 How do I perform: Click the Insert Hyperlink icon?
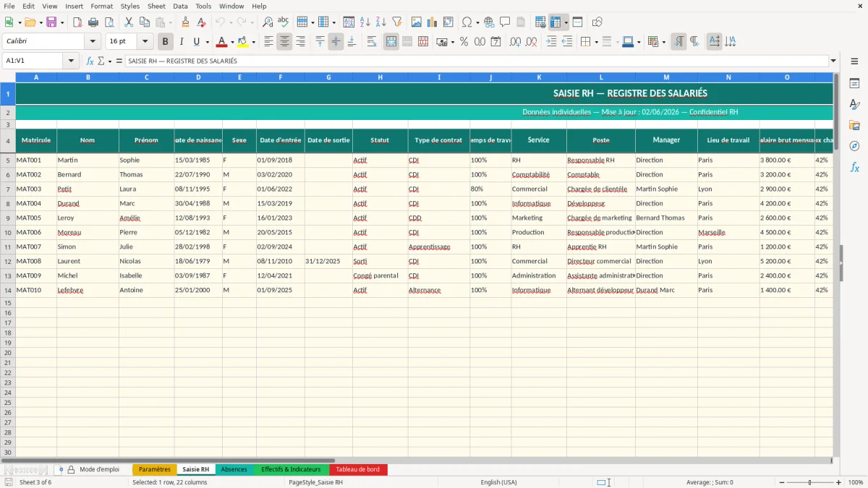(489, 22)
